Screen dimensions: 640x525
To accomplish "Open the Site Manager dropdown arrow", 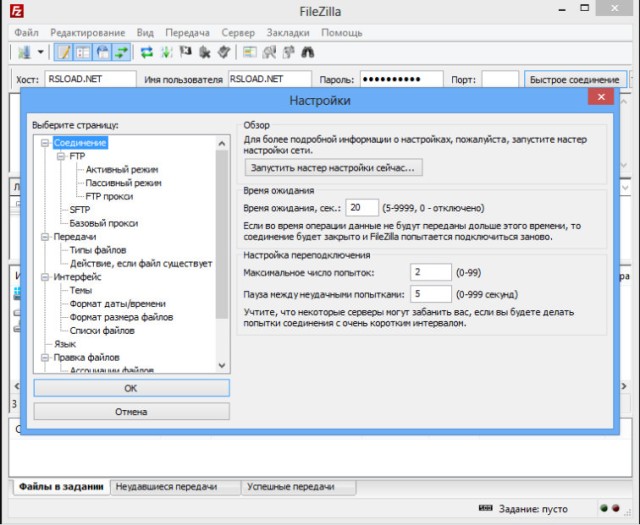I will (41, 51).
